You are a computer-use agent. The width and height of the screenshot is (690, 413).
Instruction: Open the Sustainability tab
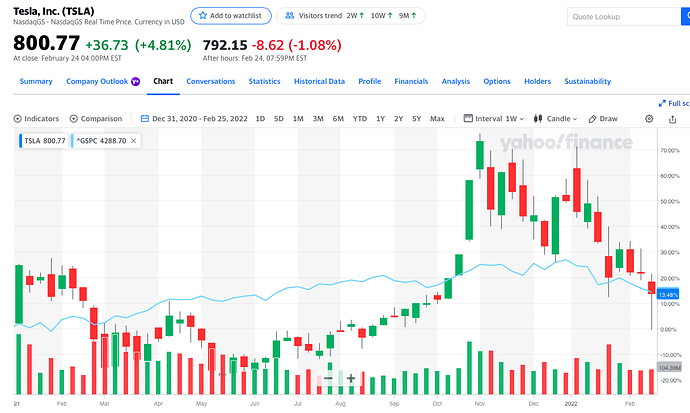click(588, 81)
